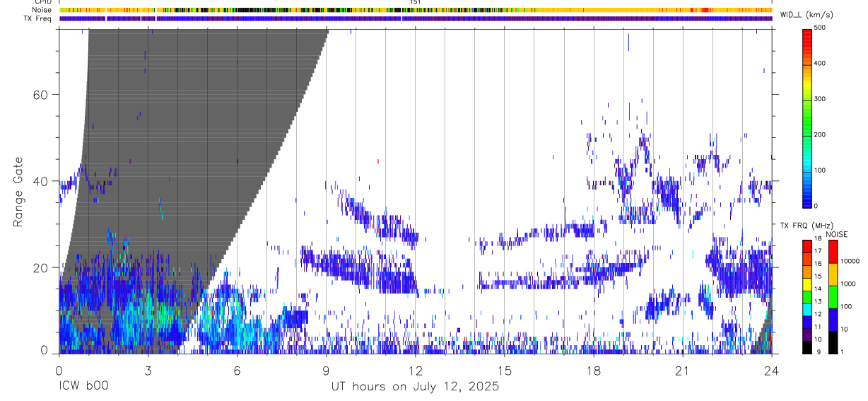Click the red top noise legend swatch
Screen dimensions: 868x401
click(832, 251)
